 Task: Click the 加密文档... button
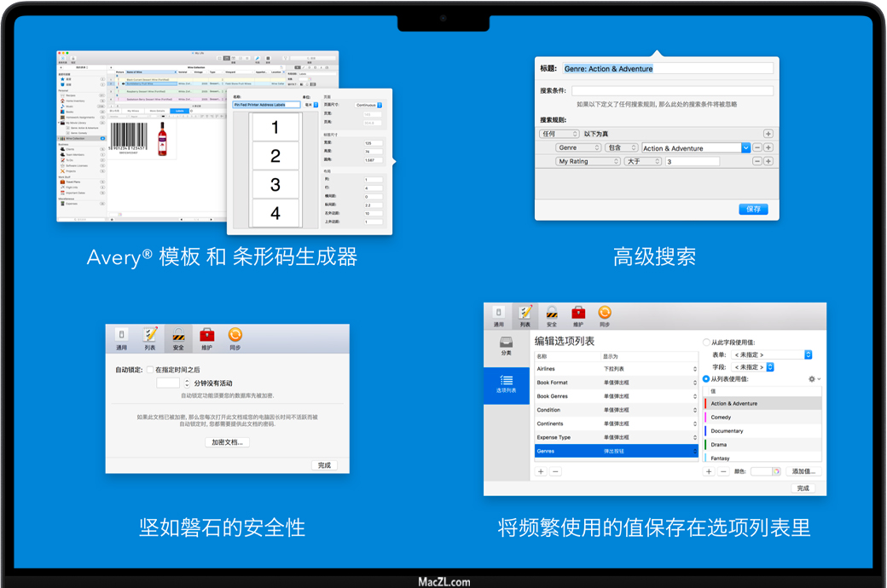(x=227, y=442)
